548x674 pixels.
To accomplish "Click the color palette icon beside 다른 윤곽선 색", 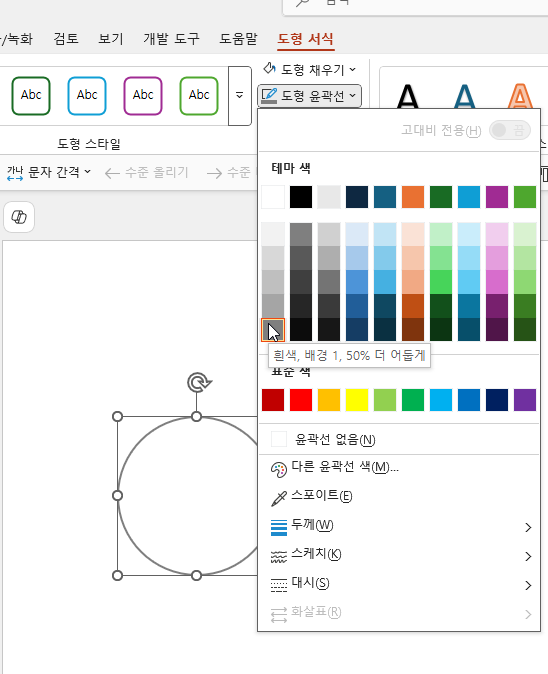I will tap(279, 469).
